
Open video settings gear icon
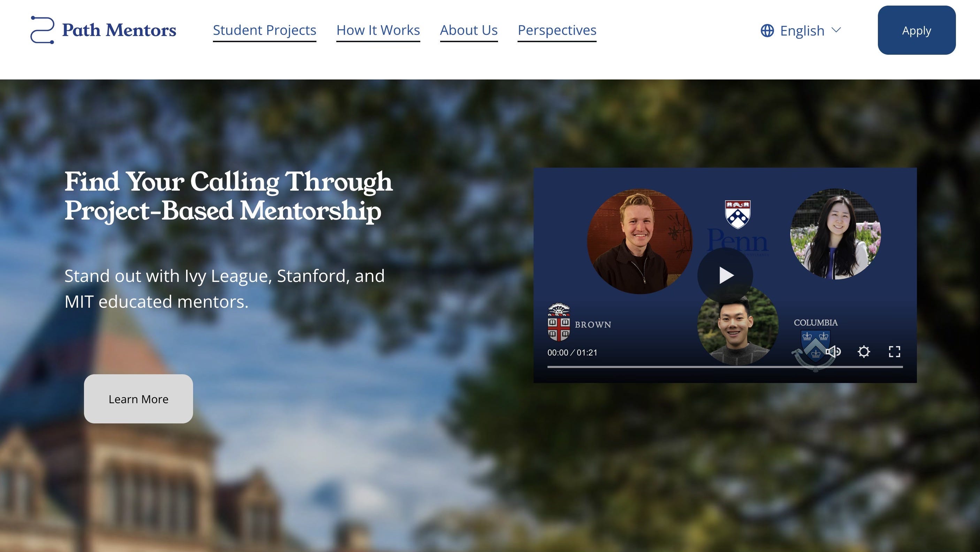pos(864,352)
